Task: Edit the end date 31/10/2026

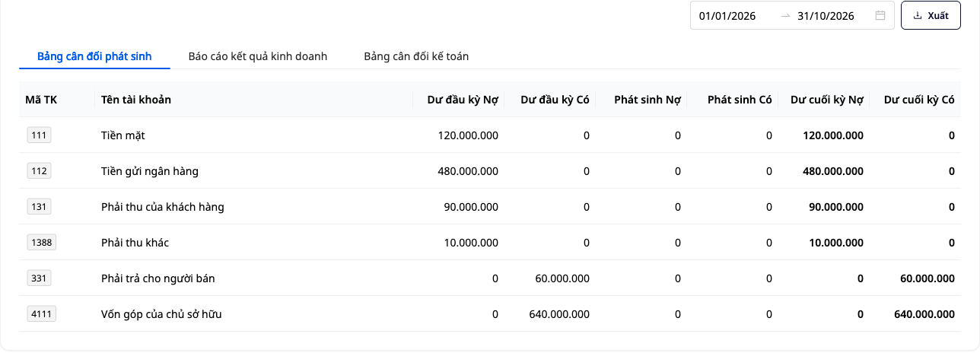Action: [x=826, y=15]
